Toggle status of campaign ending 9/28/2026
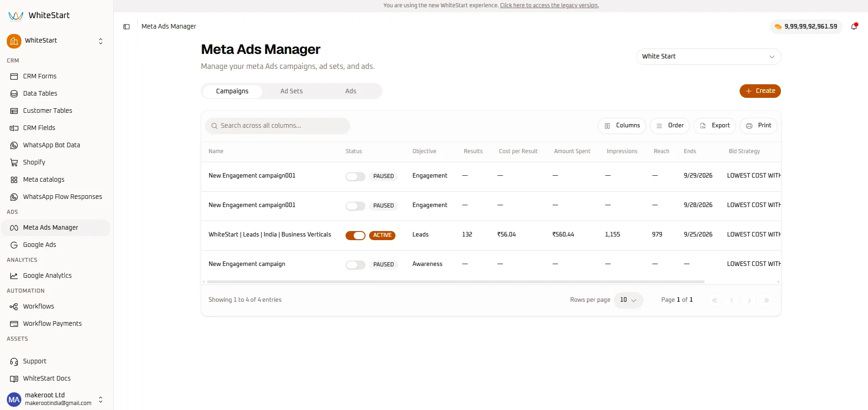This screenshot has width=868, height=410. pos(356,206)
